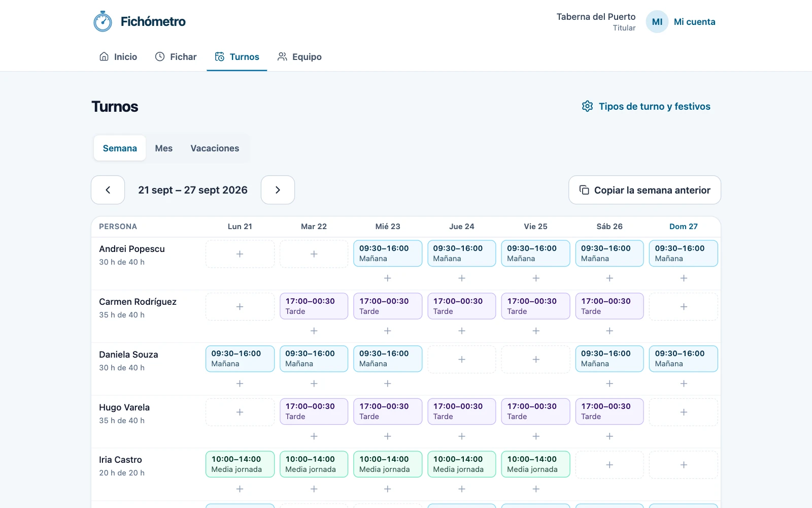Add a second shift below Iria's Lun 21 shift
Image resolution: width=812 pixels, height=508 pixels.
[240, 489]
